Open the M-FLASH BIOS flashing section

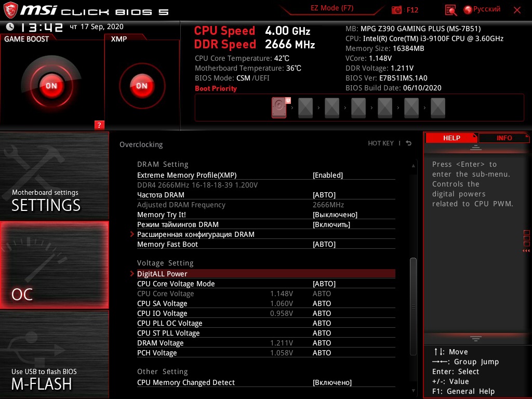point(54,354)
